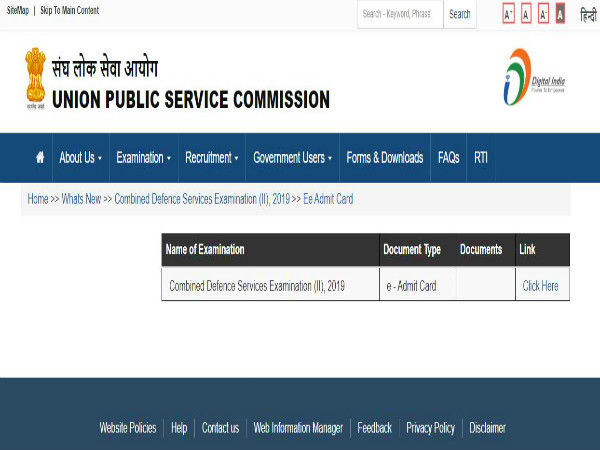Click the national emblem UPSC logo
This screenshot has height=450, width=600.
click(x=36, y=76)
